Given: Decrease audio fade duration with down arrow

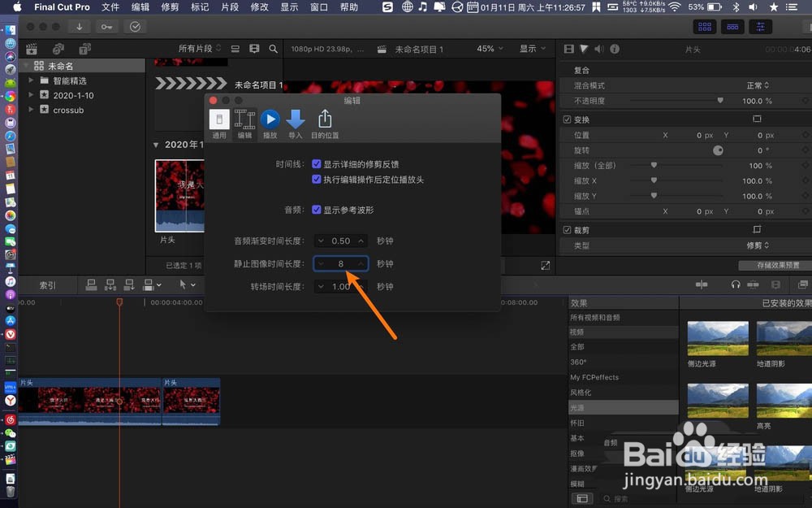Looking at the screenshot, I should (321, 241).
